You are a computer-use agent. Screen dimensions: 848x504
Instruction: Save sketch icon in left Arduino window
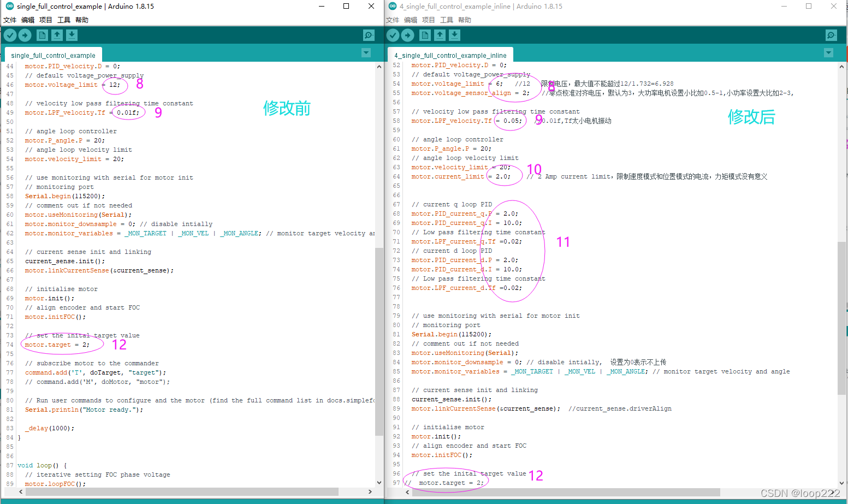click(x=72, y=35)
